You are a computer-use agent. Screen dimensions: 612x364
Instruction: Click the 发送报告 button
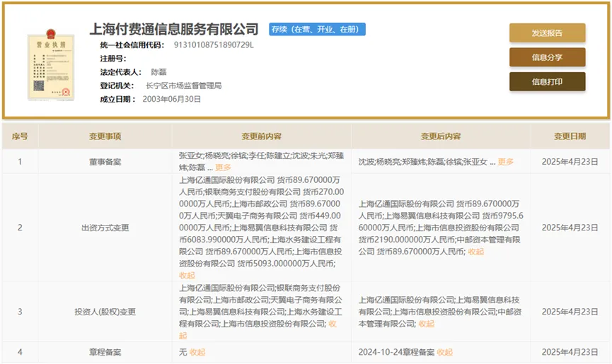[x=547, y=33]
